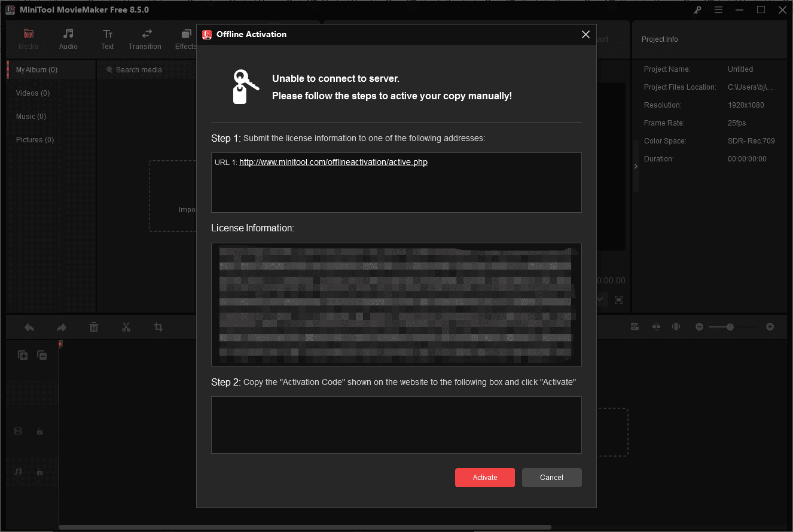Click the trash Delete icon
This screenshot has height=532, width=793.
pos(94,327)
